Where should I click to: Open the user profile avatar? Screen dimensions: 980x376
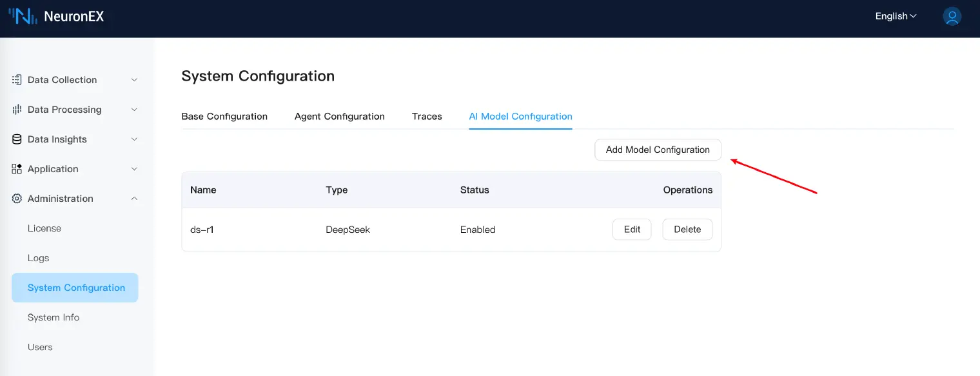(x=952, y=17)
